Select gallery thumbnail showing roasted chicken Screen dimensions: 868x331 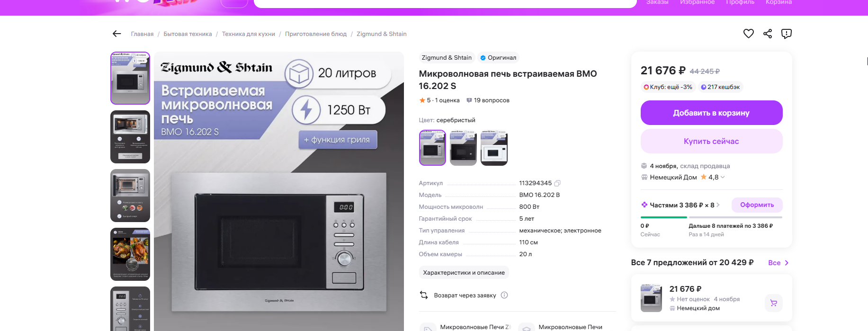tap(130, 254)
